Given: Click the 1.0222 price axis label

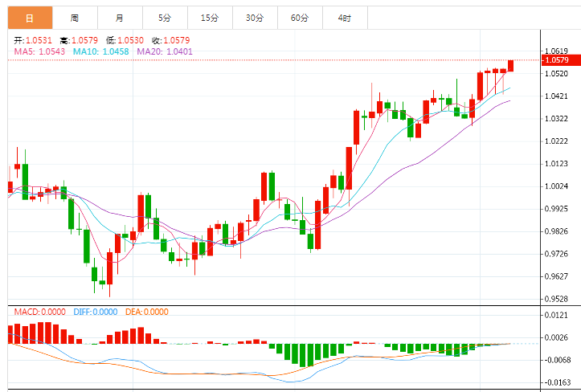Looking at the screenshot, I should click(x=556, y=141).
